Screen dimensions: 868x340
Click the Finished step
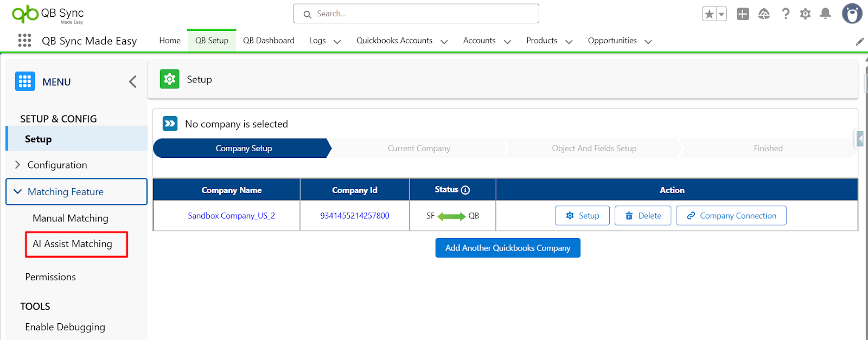point(768,149)
